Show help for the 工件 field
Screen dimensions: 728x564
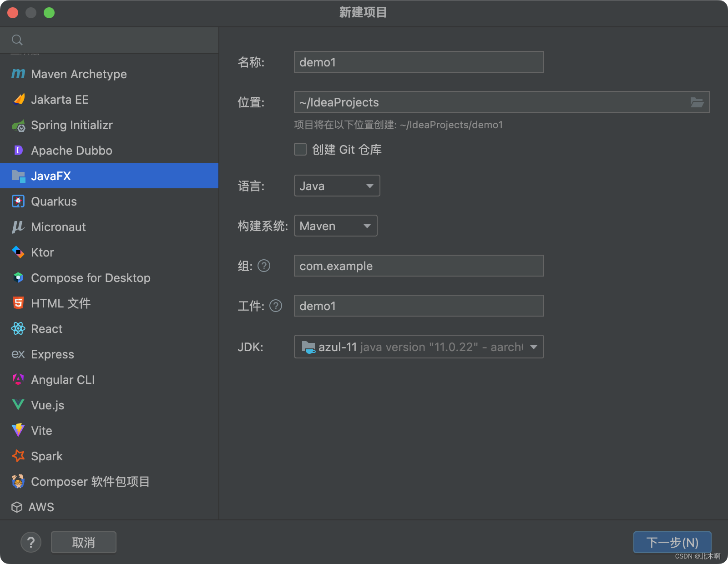276,306
